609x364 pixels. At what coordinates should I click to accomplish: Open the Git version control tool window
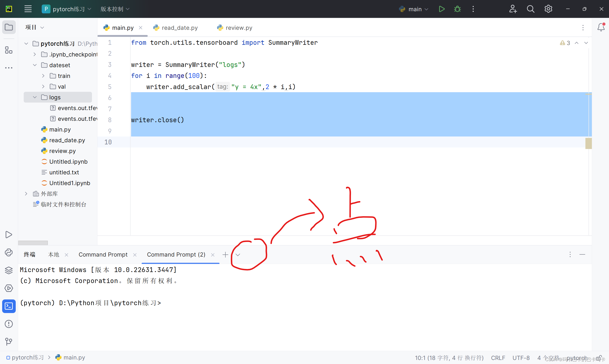9,341
